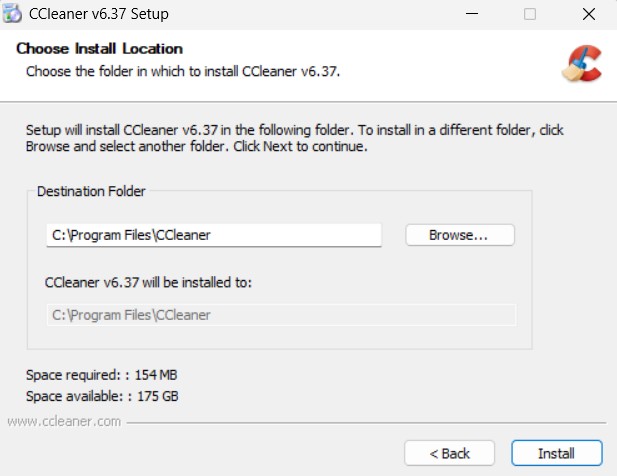Screen dimensions: 617x476
Task: Click the Destination Folder group label
Action: click(91, 191)
